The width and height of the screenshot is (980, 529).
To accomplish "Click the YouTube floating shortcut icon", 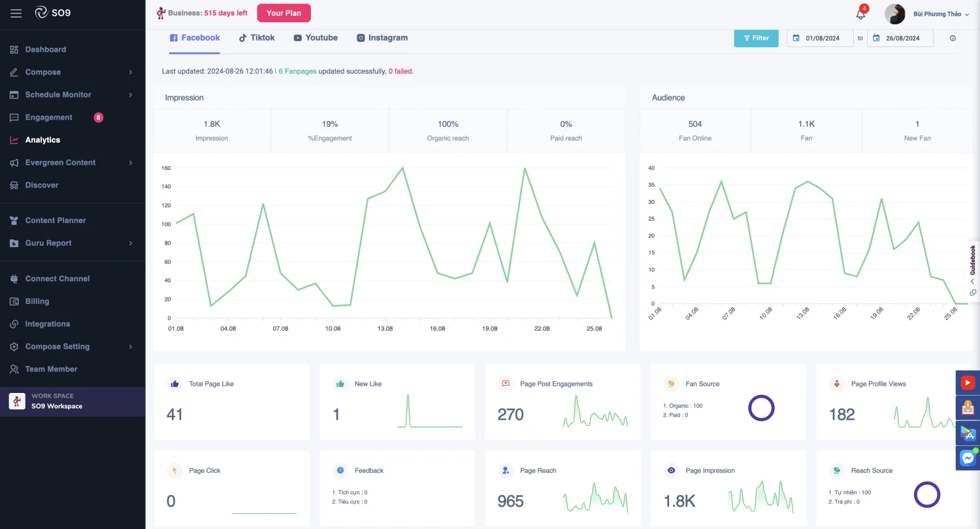I will coord(968,383).
